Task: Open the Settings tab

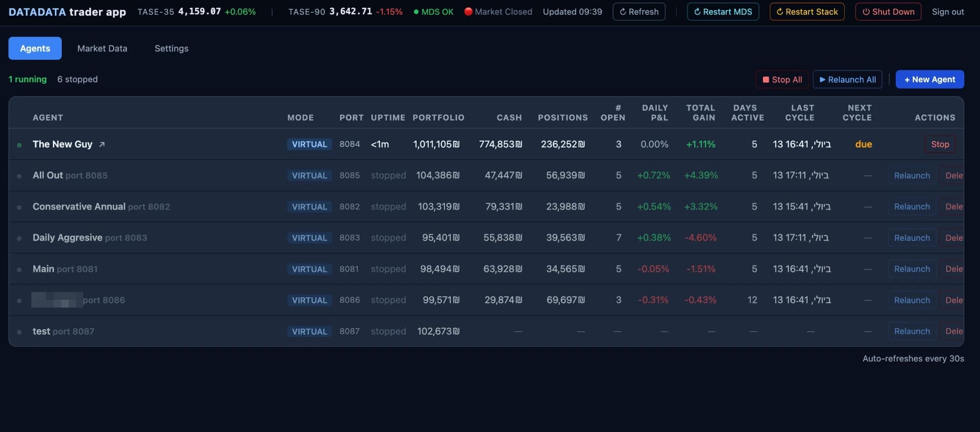Action: [171, 48]
